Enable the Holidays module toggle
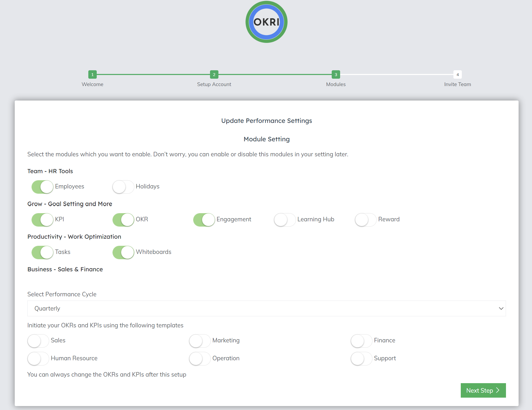The image size is (532, 410). [x=123, y=187]
